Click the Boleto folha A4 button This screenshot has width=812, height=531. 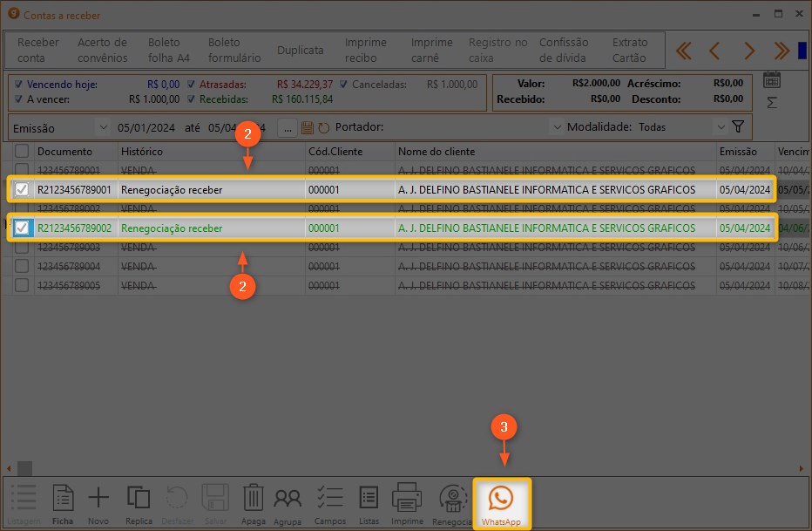168,50
